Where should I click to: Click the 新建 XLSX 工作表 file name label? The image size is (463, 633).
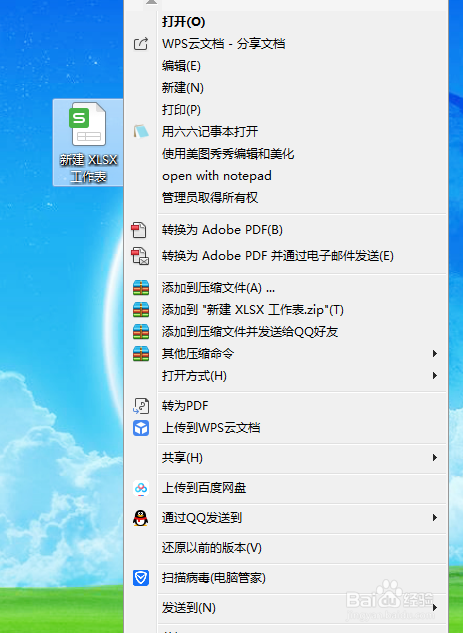(88, 168)
